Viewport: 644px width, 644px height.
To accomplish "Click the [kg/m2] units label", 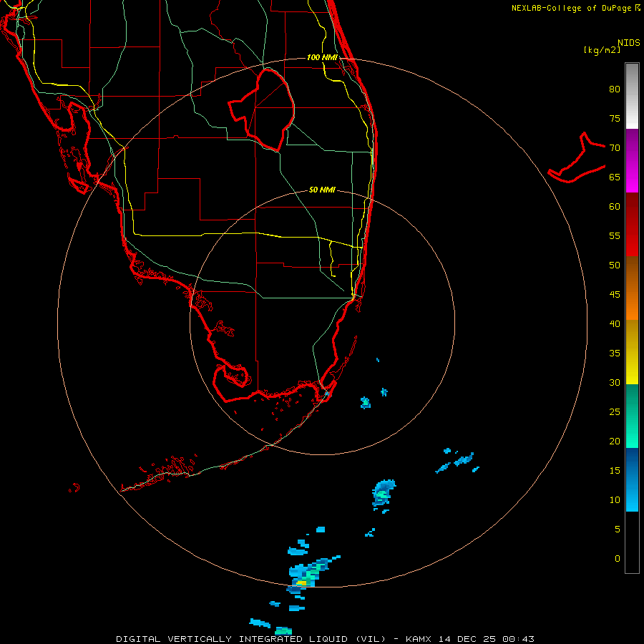I will point(602,49).
